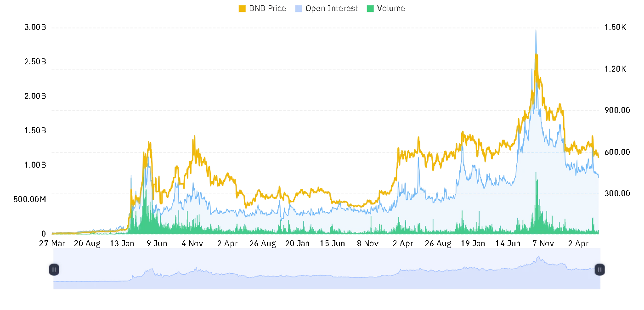Click the tallest green volume bar
Image resolution: width=644 pixels, height=310 pixels.
tap(536, 203)
